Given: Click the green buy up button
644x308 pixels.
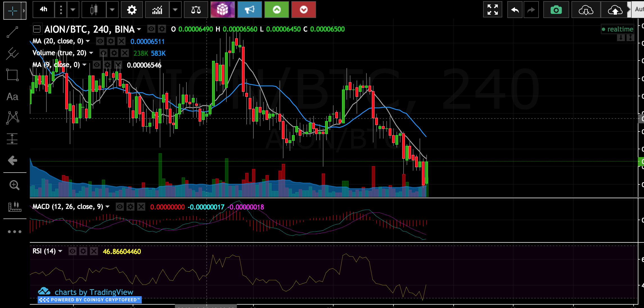Looking at the screenshot, I should click(x=277, y=10).
